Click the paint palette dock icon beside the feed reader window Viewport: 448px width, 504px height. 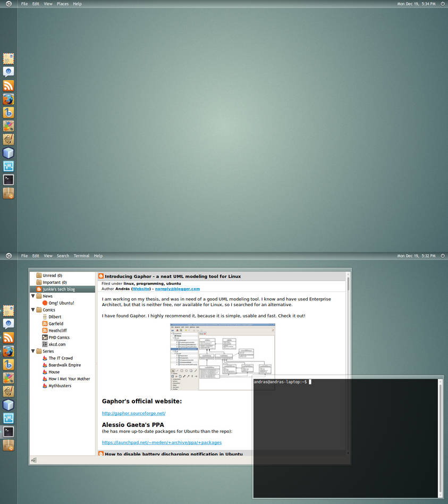[x=9, y=378]
